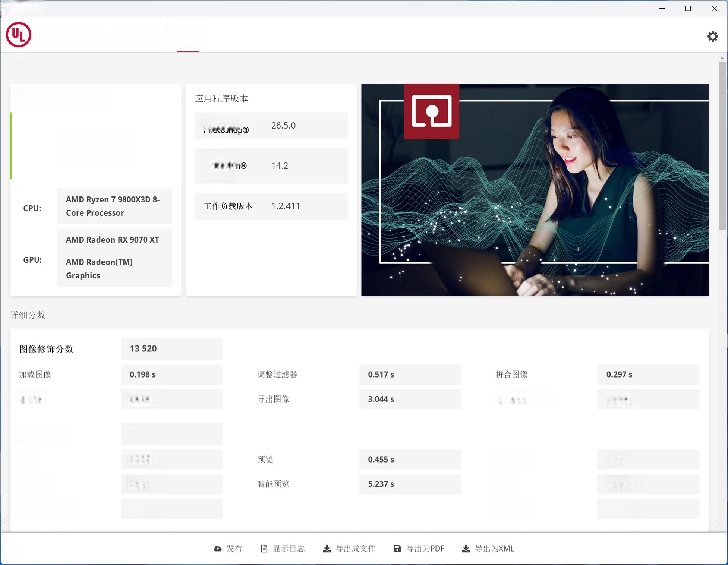Click the AMD Radeon RX 9070 XT entry
Screen dimensions: 728x565
[x=113, y=240]
